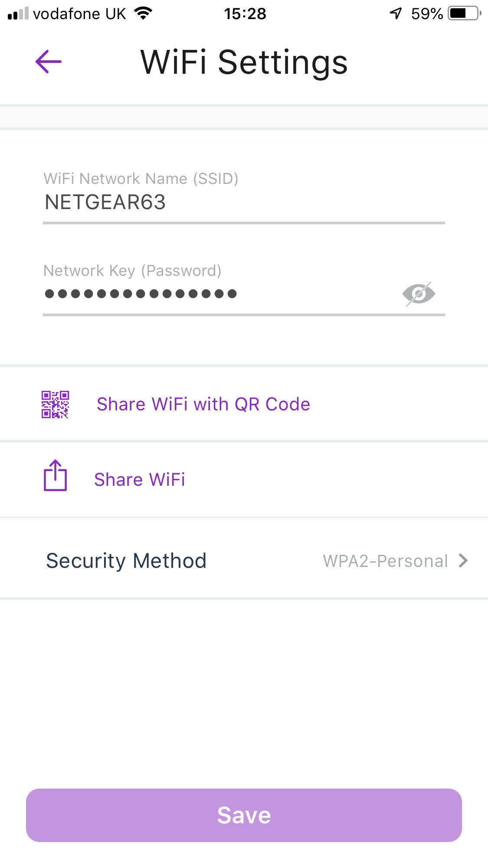The width and height of the screenshot is (488, 868).
Task: Open the WPA2-Personal security selection
Action: point(385,561)
